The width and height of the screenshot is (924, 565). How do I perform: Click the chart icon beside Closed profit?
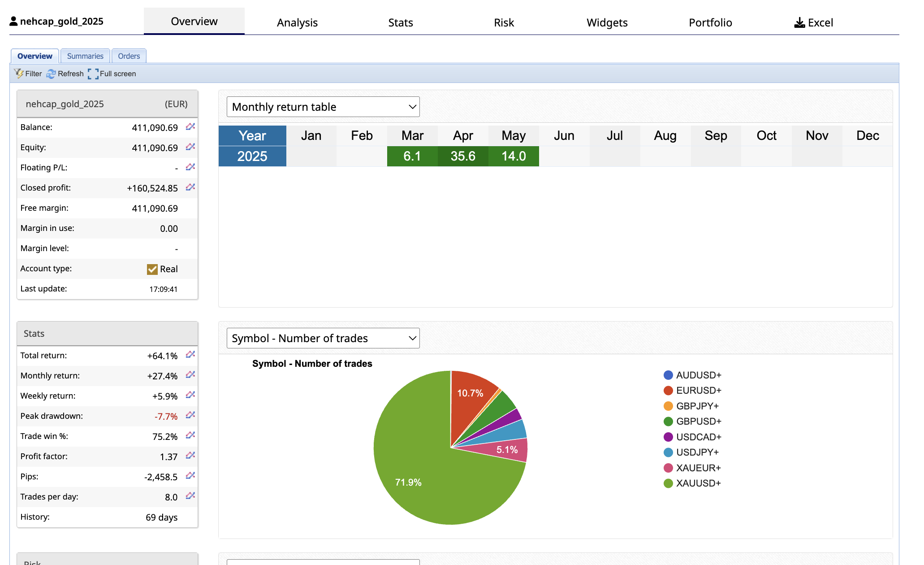click(190, 187)
